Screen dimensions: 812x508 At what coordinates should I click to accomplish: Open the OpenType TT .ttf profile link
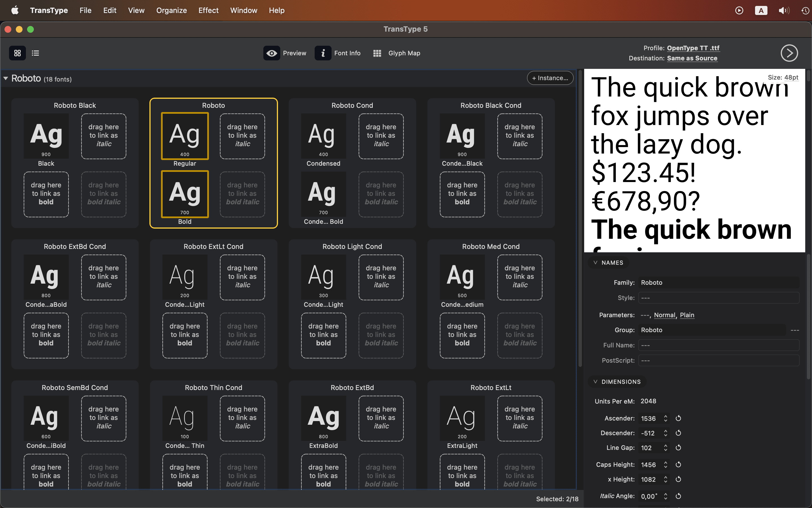pos(693,48)
